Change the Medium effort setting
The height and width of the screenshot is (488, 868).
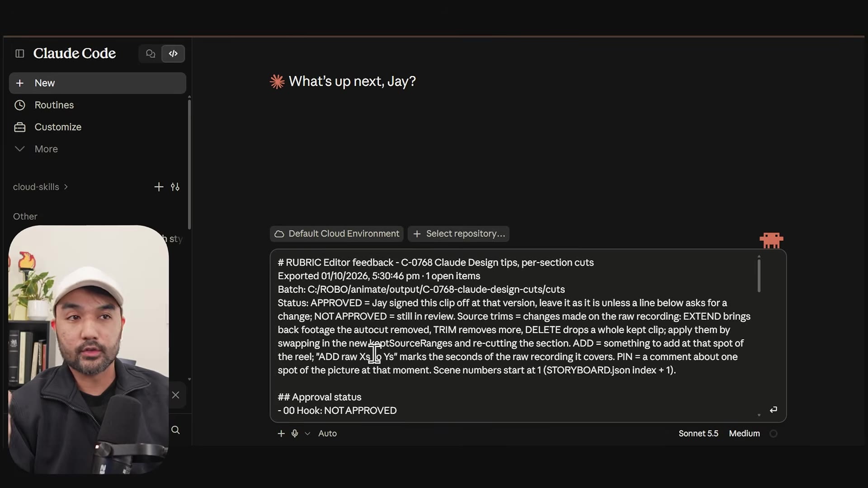pyautogui.click(x=744, y=433)
